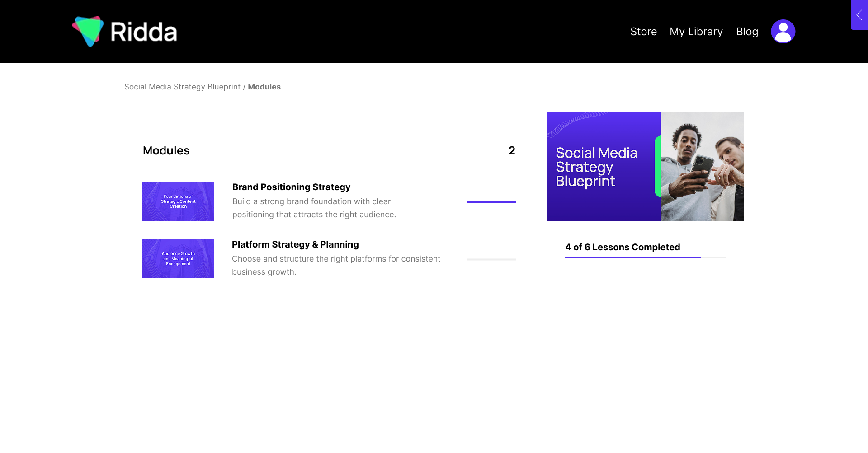Image resolution: width=868 pixels, height=453 pixels.
Task: Click the Platform Strategy & Planning progress bar
Action: point(491,259)
